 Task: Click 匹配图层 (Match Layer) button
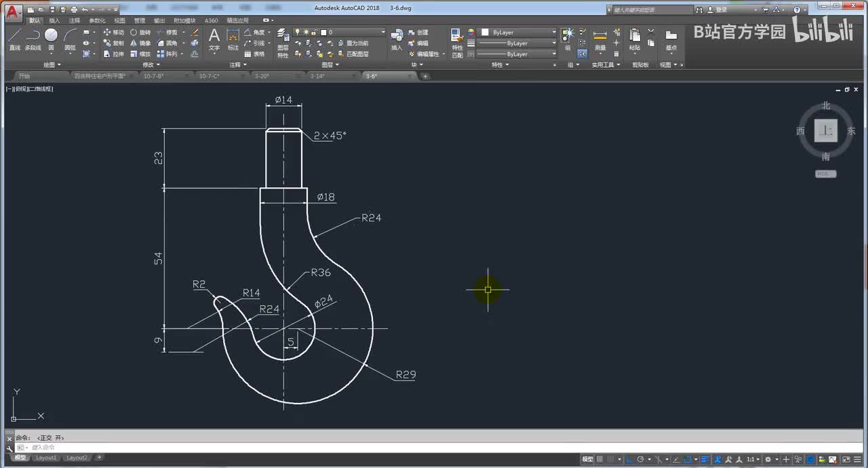tap(352, 54)
